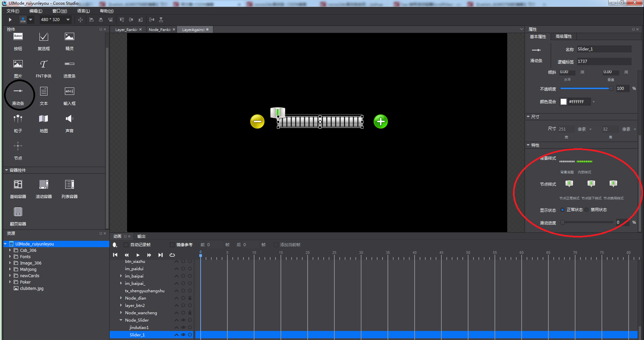This screenshot has width=644, height=340.
Task: Expand the Fonts folder in resources
Action: tap(10, 257)
